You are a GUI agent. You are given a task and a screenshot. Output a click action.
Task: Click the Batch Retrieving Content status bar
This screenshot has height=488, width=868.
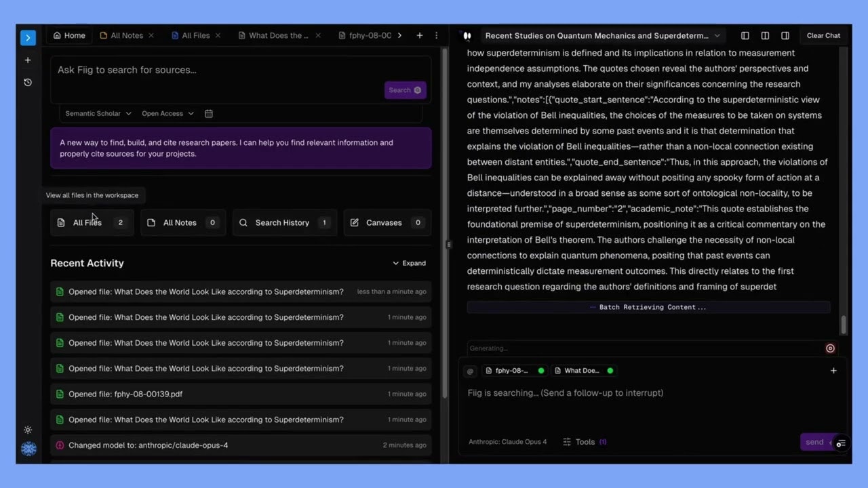648,307
